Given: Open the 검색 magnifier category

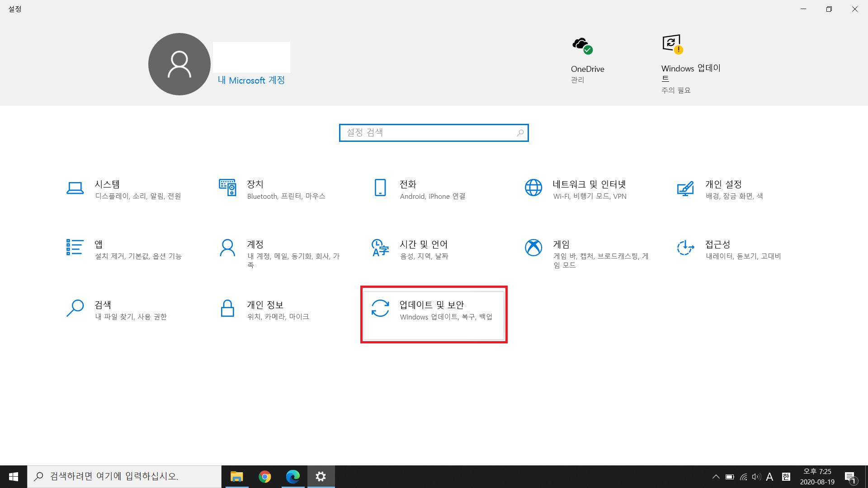Looking at the screenshot, I should coord(75,308).
